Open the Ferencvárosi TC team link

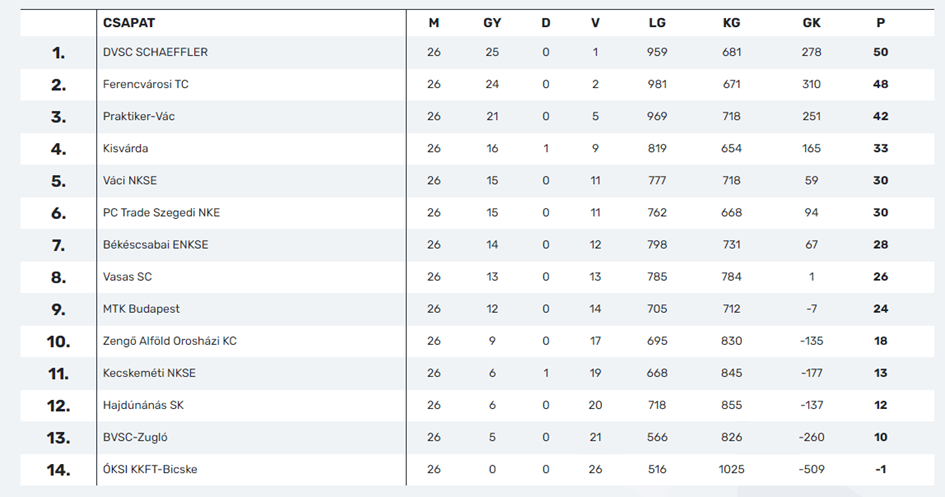click(145, 84)
